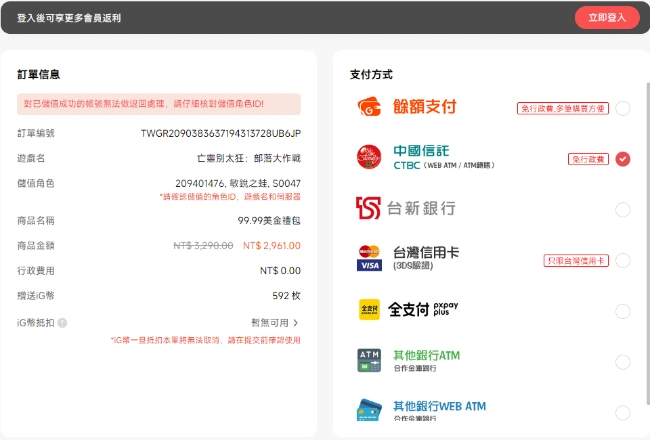Viewport: 650px width, 440px height.
Task: Click the order number TWGR2090383637194313728UB6JP
Action: (x=221, y=133)
